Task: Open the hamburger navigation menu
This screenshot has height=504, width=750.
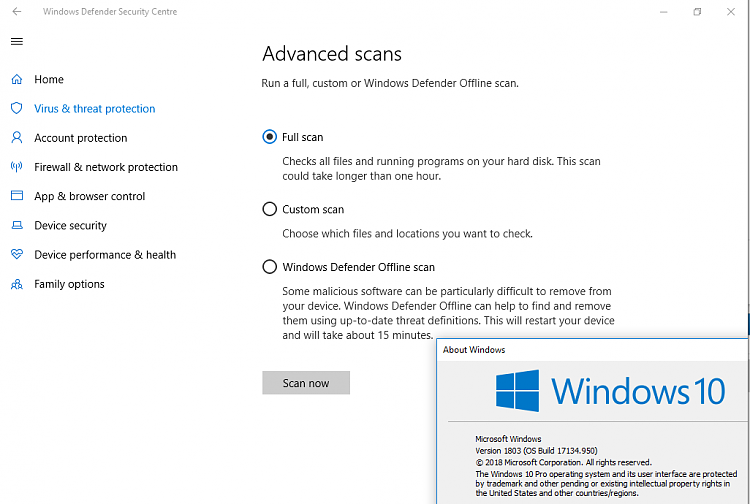Action: (17, 42)
